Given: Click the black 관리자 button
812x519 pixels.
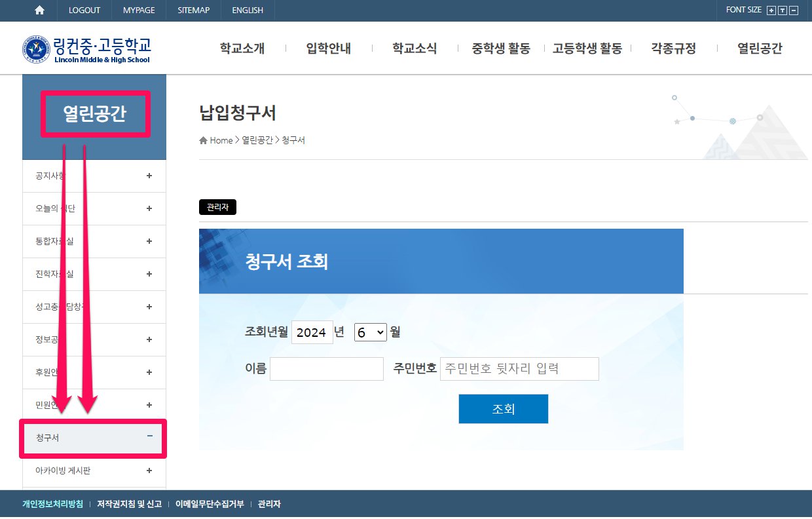Looking at the screenshot, I should coord(217,207).
